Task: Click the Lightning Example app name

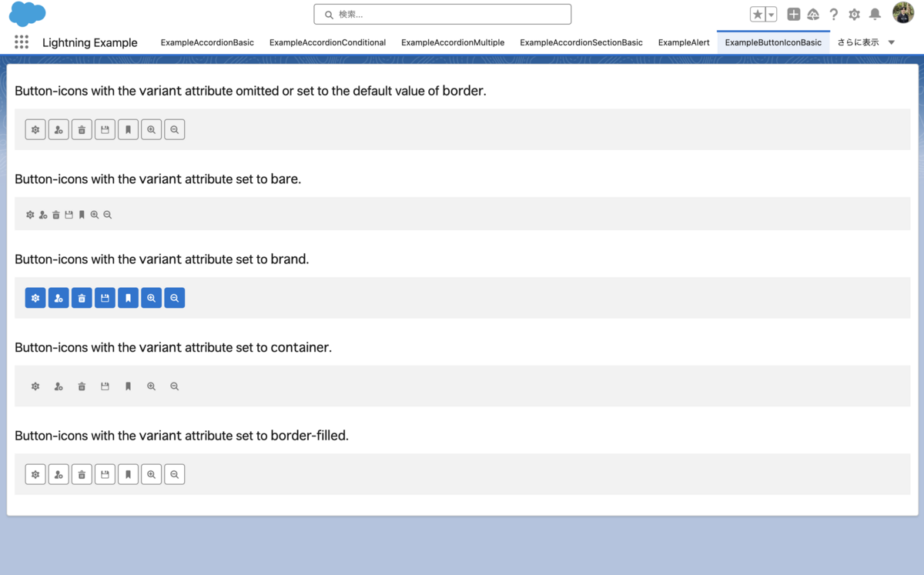Action: point(90,42)
